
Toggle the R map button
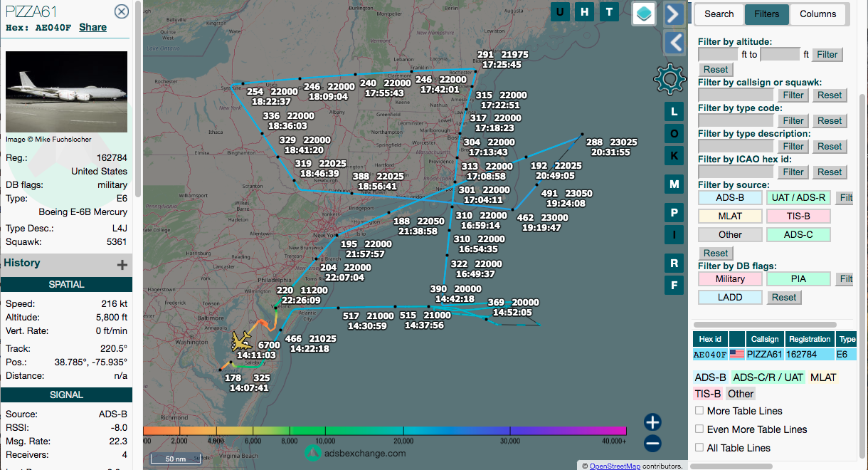tap(674, 263)
